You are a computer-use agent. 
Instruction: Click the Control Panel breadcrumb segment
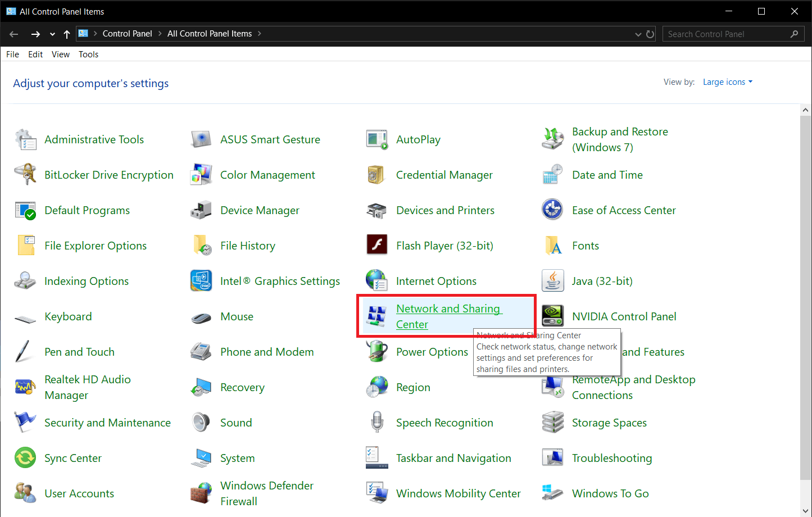click(127, 34)
